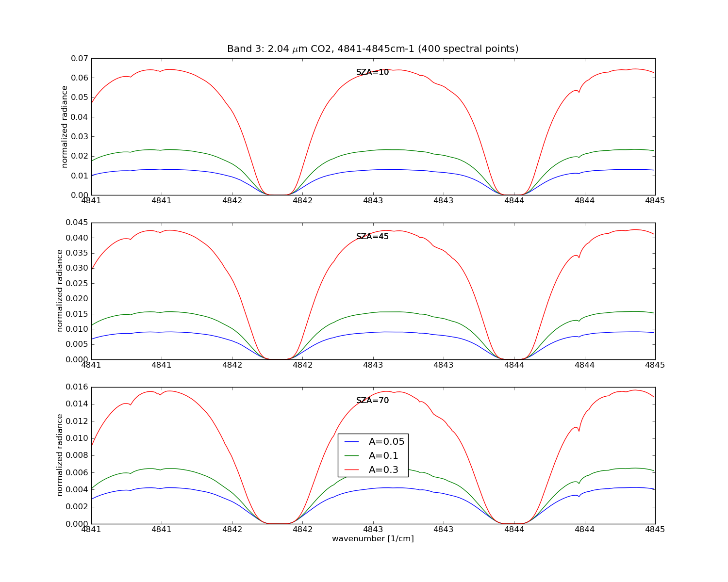Click the 0.012 y-axis tick label

click(77, 421)
